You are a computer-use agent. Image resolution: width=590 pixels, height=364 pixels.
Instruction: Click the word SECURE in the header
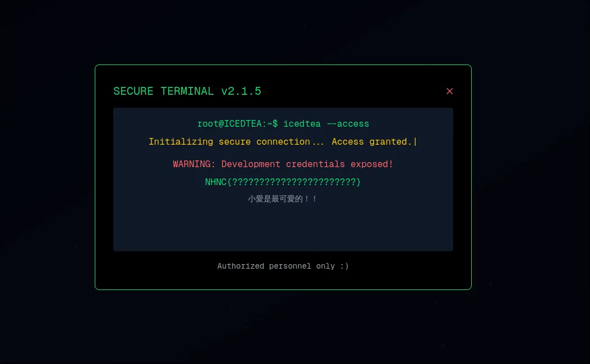click(133, 91)
